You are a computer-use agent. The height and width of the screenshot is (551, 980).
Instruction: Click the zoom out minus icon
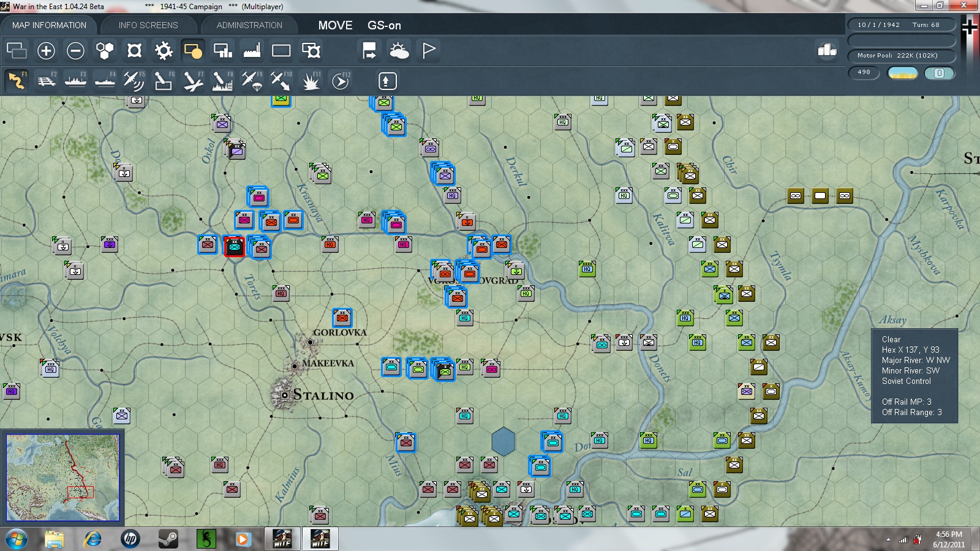click(75, 50)
